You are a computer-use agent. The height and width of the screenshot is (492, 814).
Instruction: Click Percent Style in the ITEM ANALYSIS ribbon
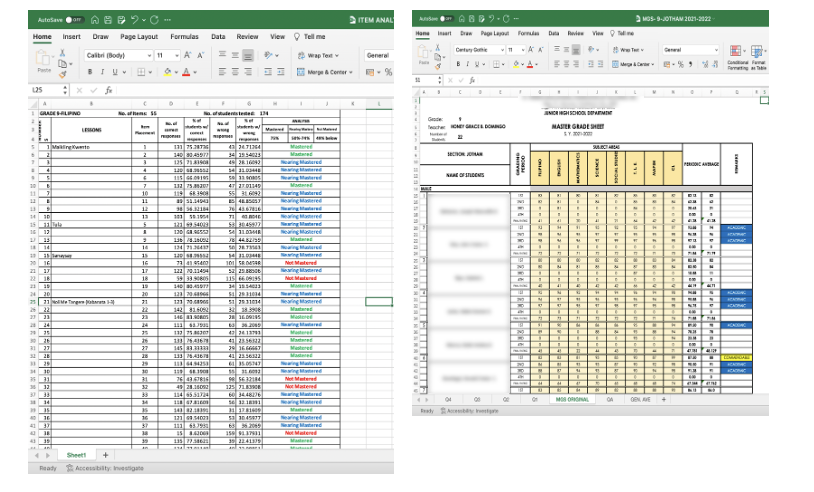[388, 72]
